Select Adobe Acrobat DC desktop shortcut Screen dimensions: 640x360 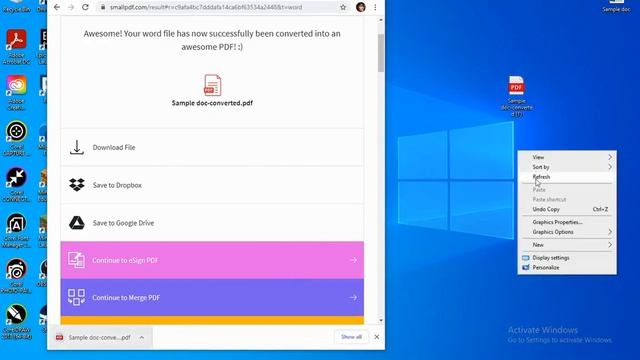point(16,47)
